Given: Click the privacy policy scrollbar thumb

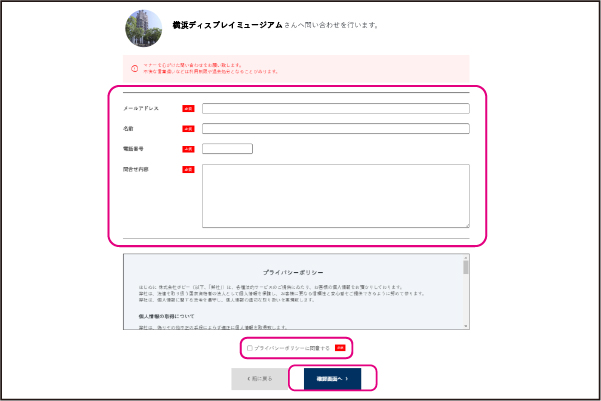Looking at the screenshot, I should [x=466, y=268].
